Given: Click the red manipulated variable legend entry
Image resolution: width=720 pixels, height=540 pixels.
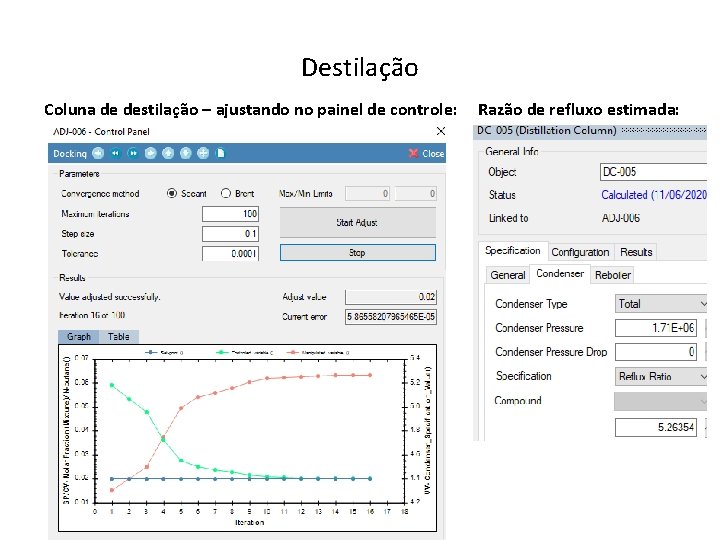Looking at the screenshot, I should [x=318, y=353].
